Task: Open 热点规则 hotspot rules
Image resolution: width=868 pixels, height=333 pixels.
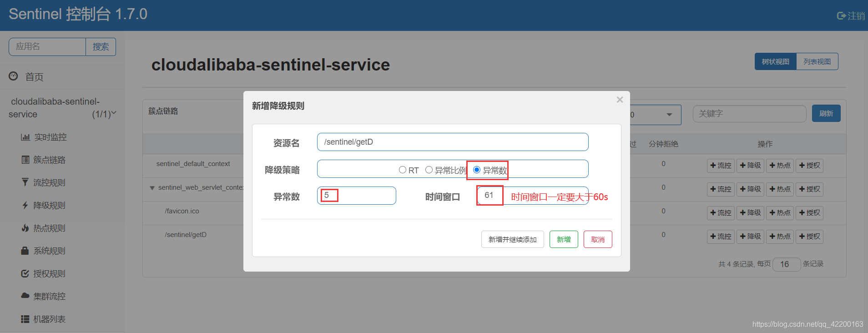Action: tap(44, 228)
